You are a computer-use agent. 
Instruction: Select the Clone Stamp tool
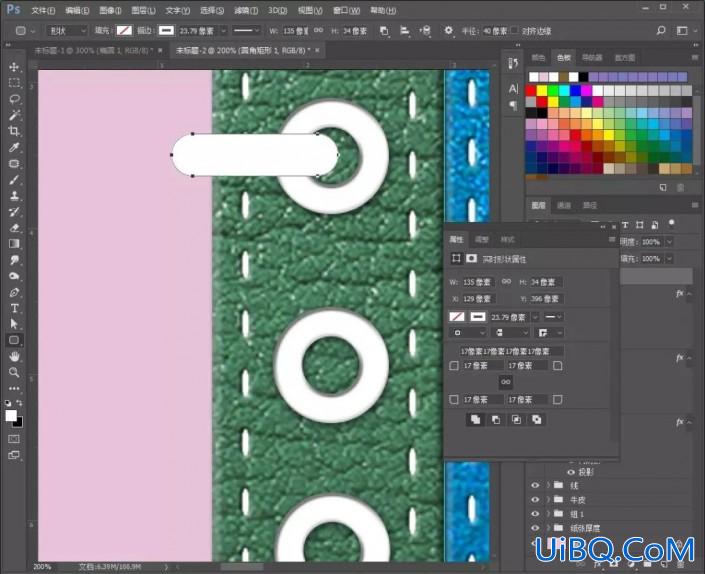point(14,196)
